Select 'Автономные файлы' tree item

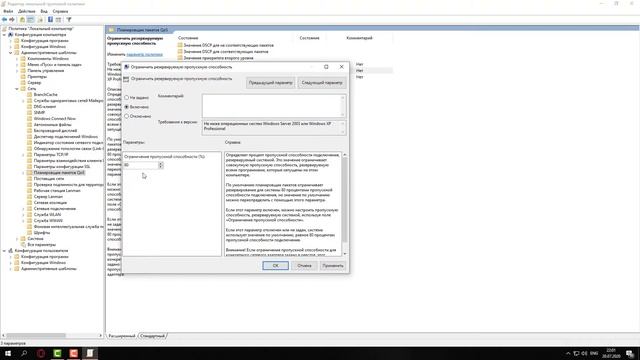click(52, 124)
